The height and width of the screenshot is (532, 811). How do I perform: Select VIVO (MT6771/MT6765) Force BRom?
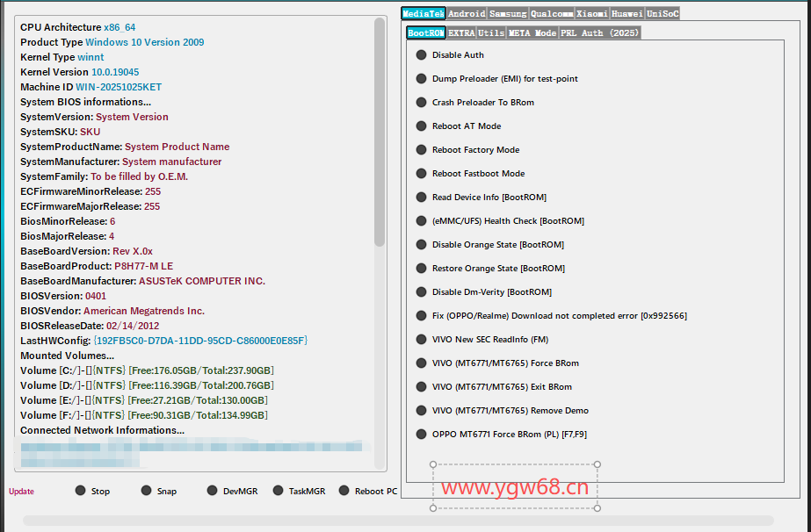tap(497, 363)
